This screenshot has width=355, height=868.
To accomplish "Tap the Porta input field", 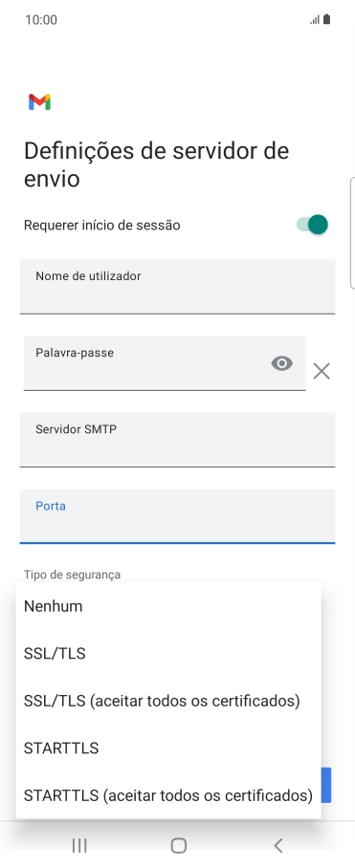I will tap(177, 516).
